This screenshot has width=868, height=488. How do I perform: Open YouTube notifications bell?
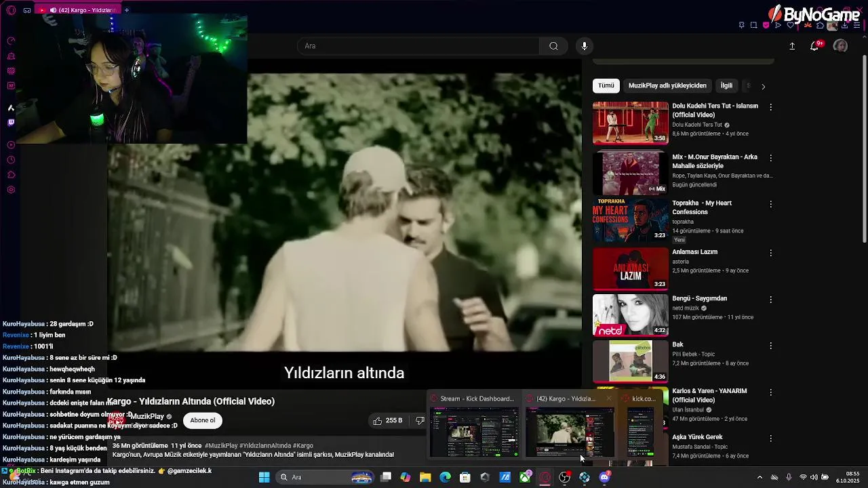tap(815, 46)
